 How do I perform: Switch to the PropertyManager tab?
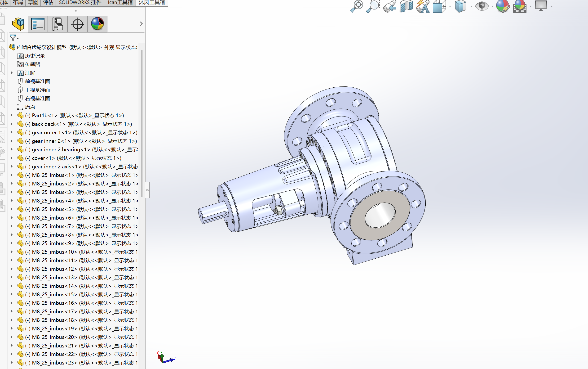pyautogui.click(x=38, y=24)
